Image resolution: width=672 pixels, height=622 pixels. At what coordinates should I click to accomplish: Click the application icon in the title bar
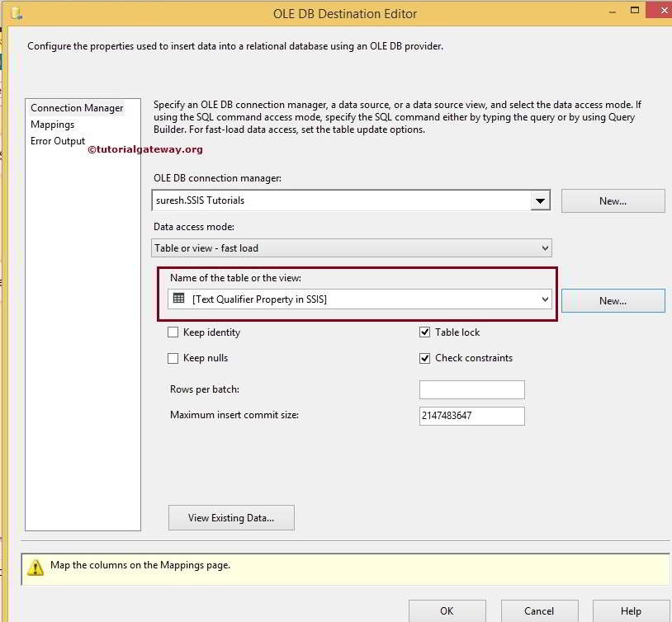17,13
